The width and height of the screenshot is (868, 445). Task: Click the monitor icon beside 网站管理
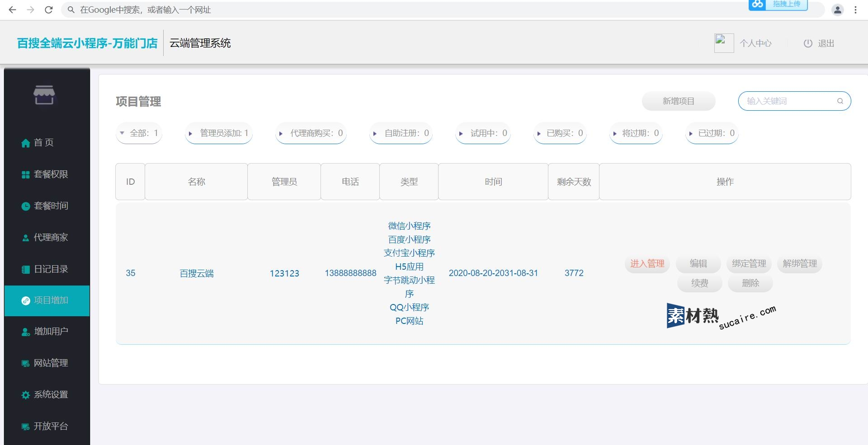click(x=26, y=363)
